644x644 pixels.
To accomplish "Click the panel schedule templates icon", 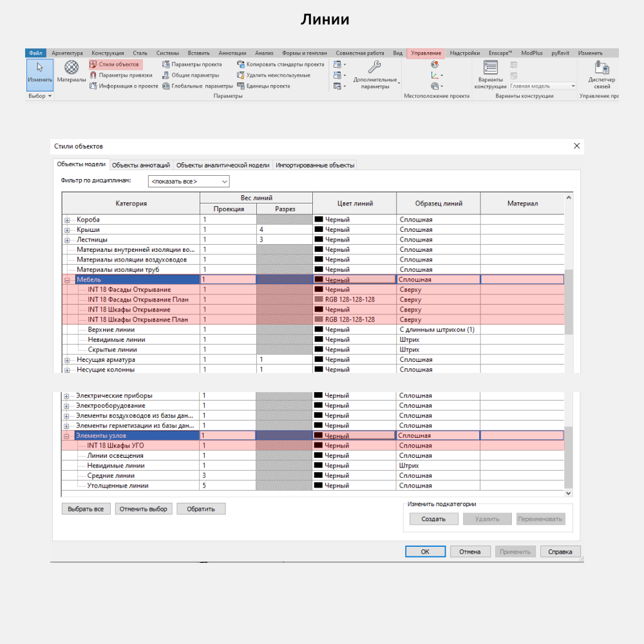I will pyautogui.click(x=337, y=86).
